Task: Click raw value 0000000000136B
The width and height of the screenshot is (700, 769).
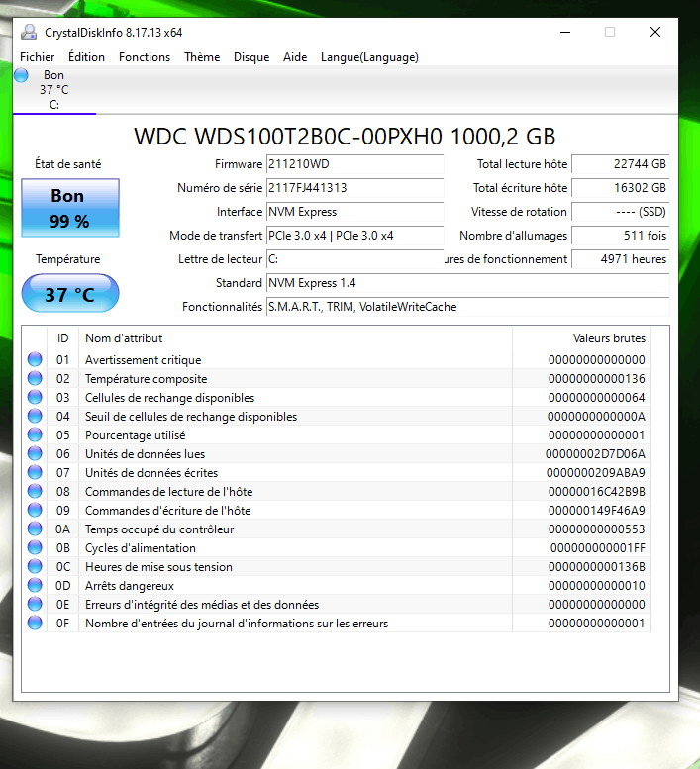Action: click(x=596, y=567)
